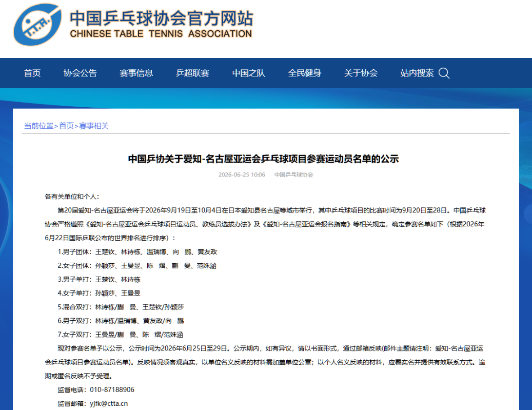This screenshot has width=532, height=410.
Task: Open the 协会公告 menu item
Action: pyautogui.click(x=80, y=73)
